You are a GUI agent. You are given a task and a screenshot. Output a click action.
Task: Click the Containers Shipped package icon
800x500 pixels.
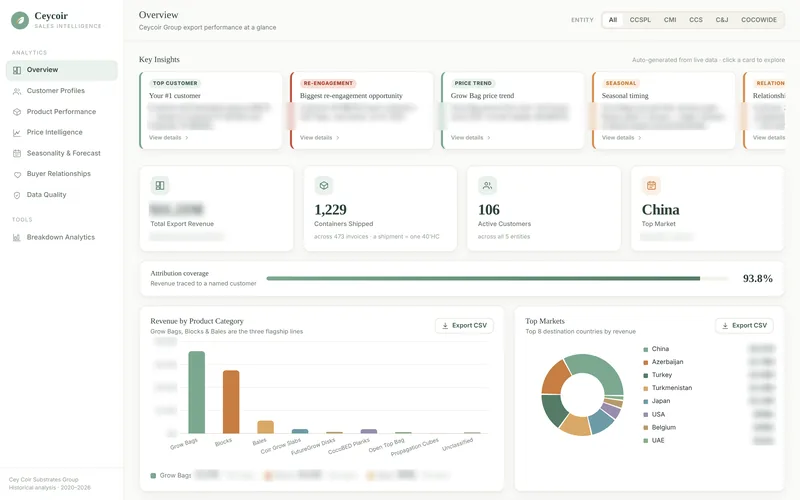click(323, 186)
